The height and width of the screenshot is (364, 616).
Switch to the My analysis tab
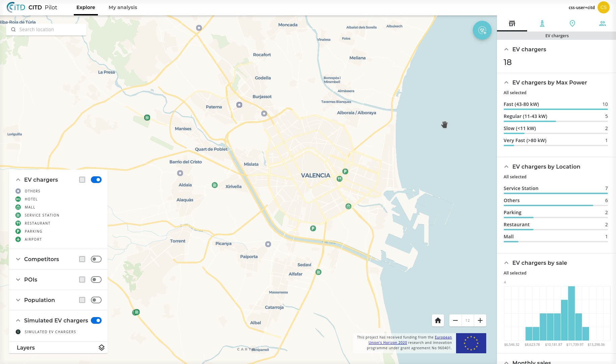[x=123, y=7]
